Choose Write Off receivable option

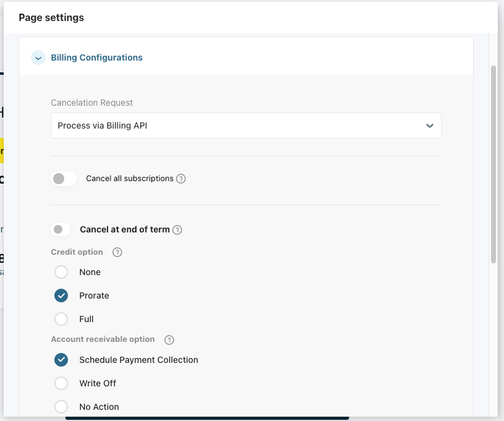(61, 383)
